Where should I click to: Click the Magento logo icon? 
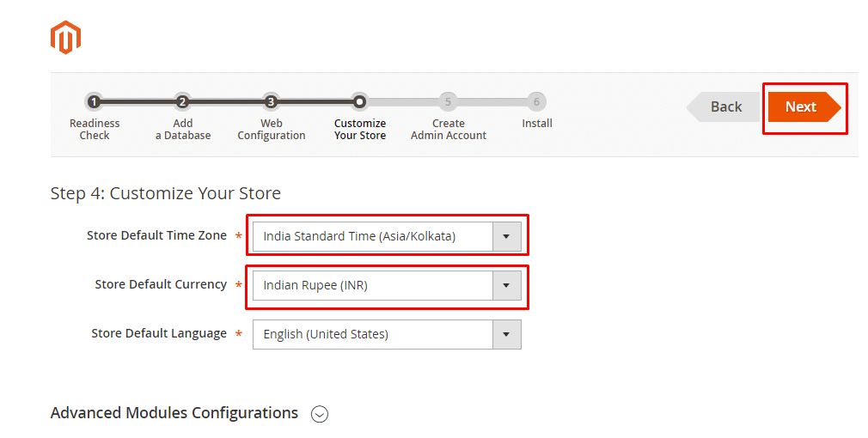coord(65,37)
